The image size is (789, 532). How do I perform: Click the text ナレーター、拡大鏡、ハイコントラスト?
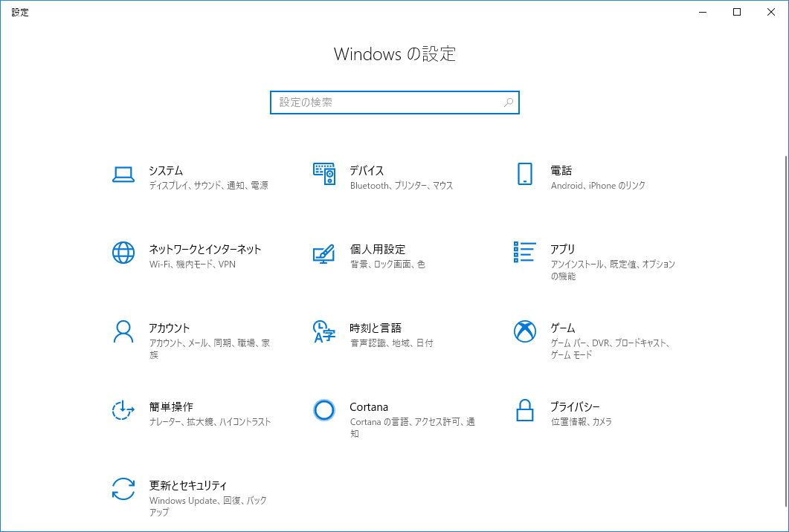210,422
